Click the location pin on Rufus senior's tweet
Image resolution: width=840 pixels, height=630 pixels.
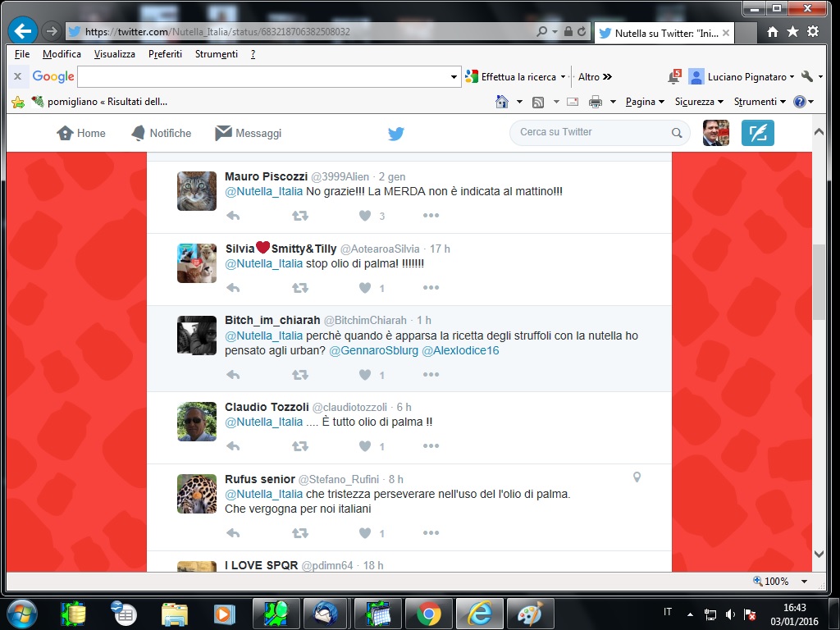point(637,477)
